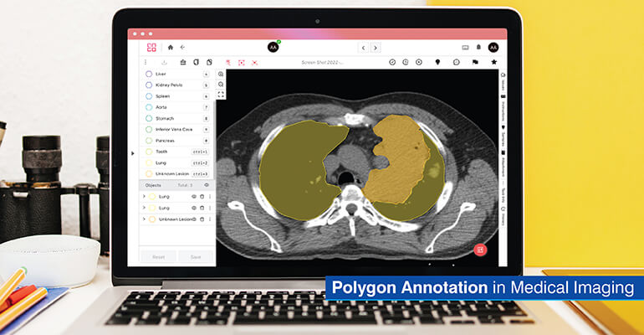Delete the Unknown Lesion object
Screen dimensions: 644x335
pyautogui.click(x=202, y=219)
